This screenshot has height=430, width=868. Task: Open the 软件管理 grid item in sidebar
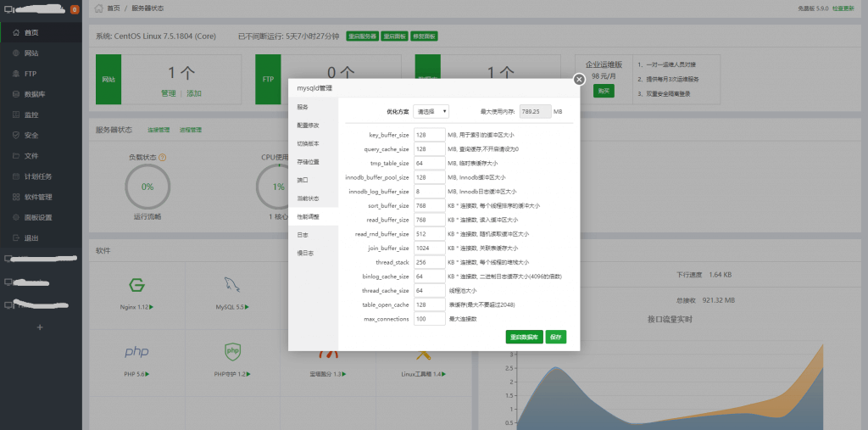(41, 197)
